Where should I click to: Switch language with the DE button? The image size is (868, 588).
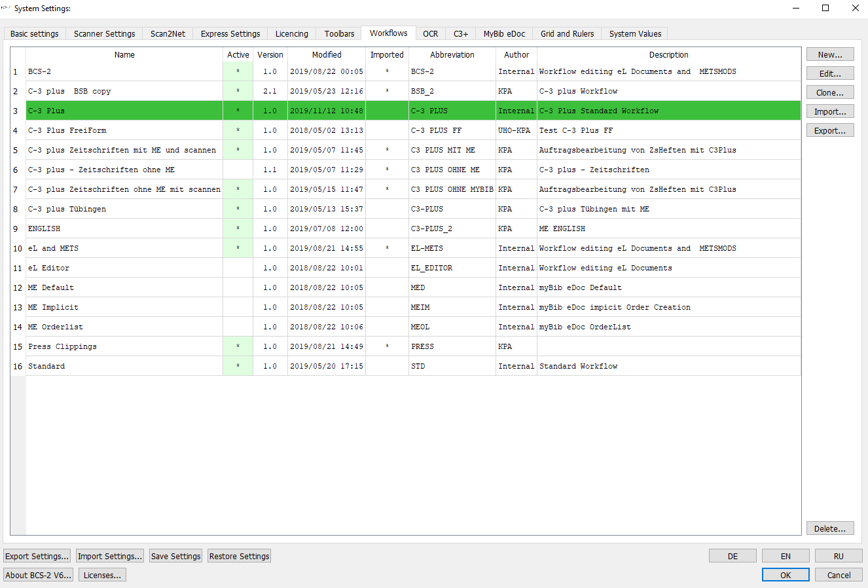tap(732, 556)
